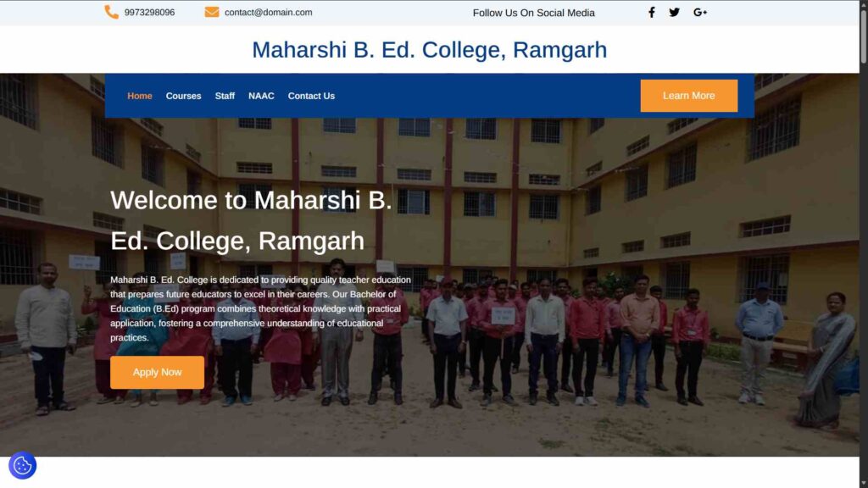Click the Learn More button

click(688, 96)
